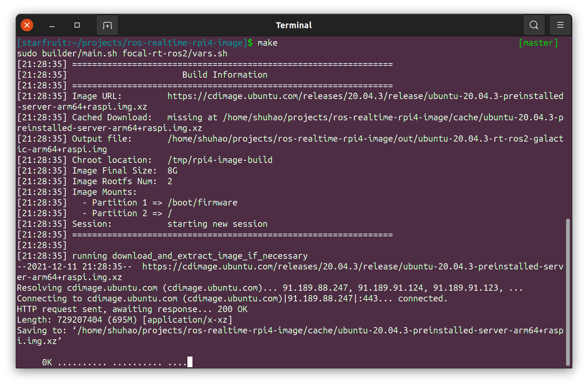
Task: Click the Build Information heading
Action: pyautogui.click(x=225, y=75)
